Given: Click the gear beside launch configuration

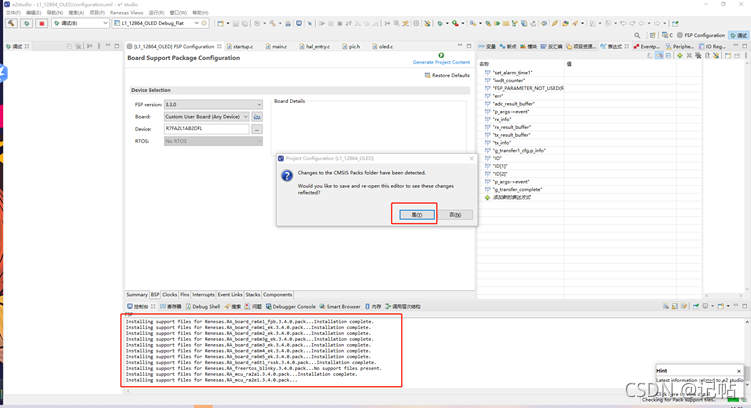Looking at the screenshot, I should (205, 23).
